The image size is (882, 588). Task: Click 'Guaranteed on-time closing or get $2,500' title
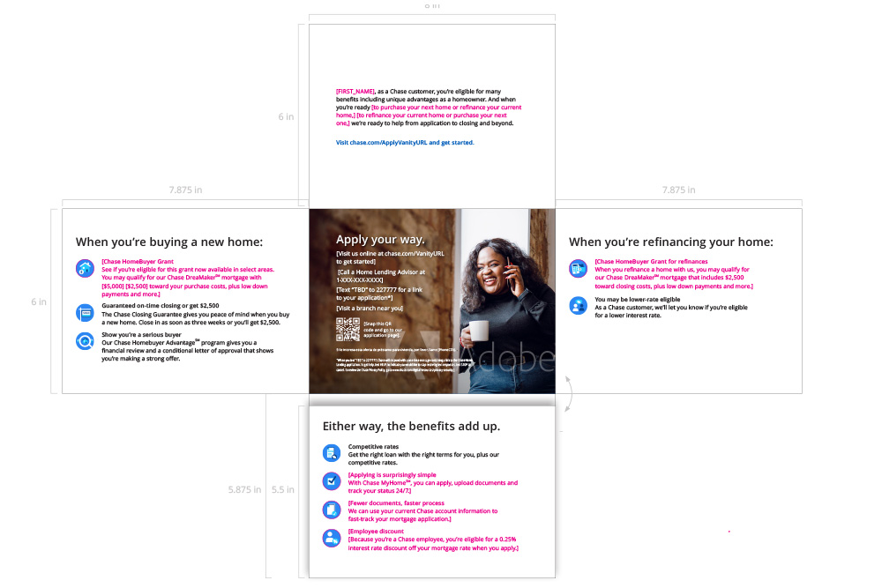tap(161, 306)
